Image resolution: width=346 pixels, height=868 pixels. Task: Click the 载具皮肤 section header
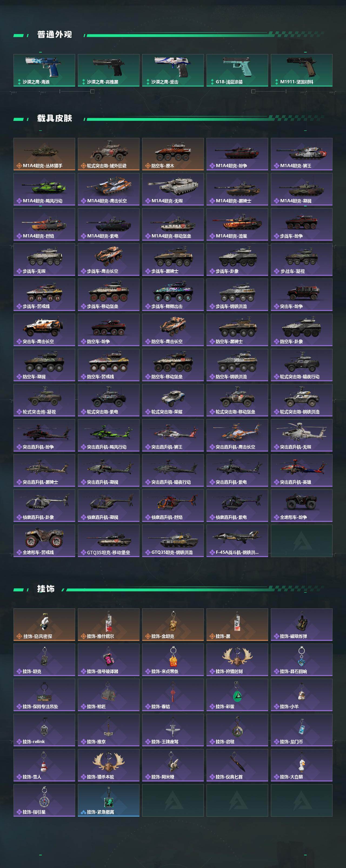pyautogui.click(x=55, y=118)
